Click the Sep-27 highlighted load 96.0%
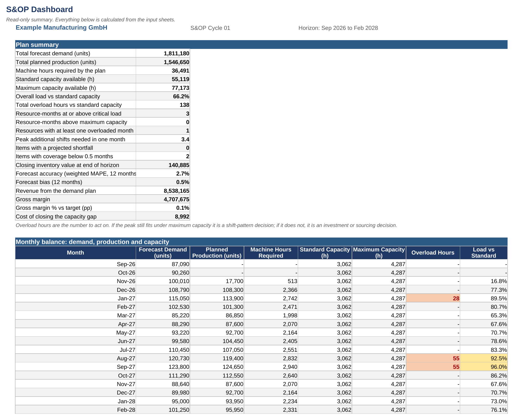The height and width of the screenshot is (420, 514). [484, 367]
